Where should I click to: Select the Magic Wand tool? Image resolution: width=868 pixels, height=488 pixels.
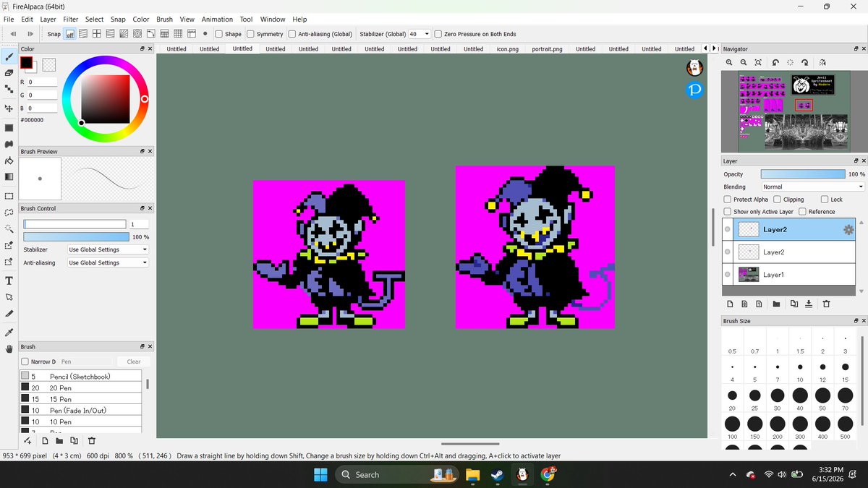click(9, 228)
